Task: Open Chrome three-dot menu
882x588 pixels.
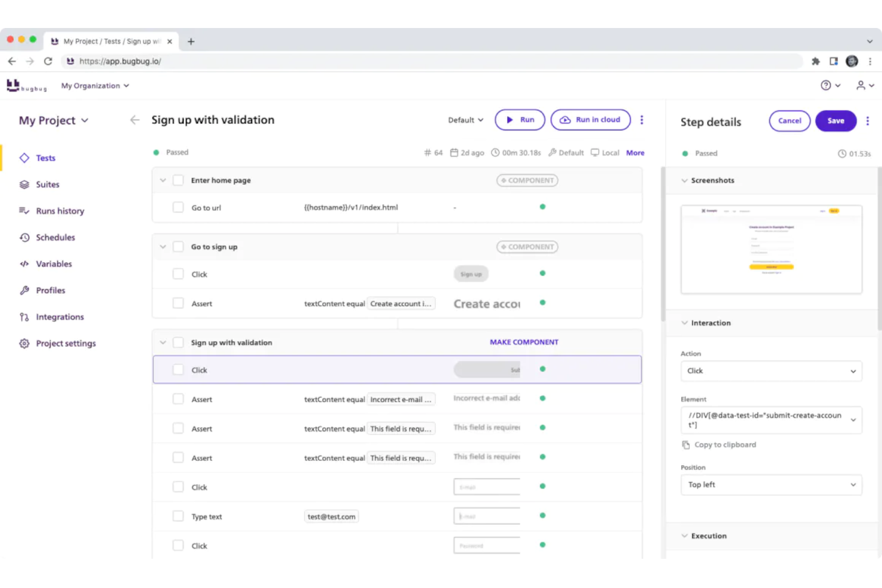Action: [870, 61]
